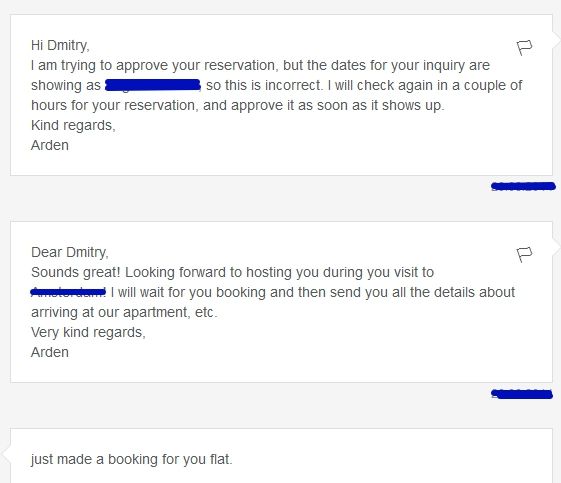Select the blacked-out dates in first message
Image resolution: width=561 pixels, height=483 pixels.
pos(153,85)
